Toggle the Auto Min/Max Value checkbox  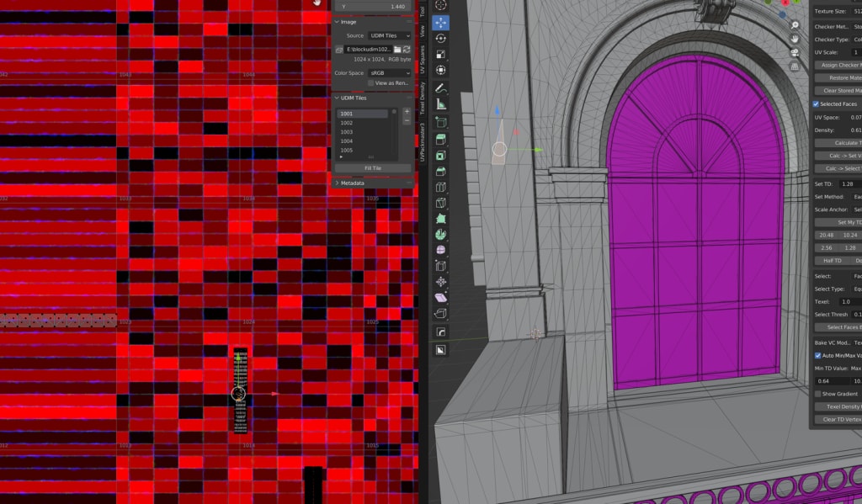pyautogui.click(x=817, y=356)
